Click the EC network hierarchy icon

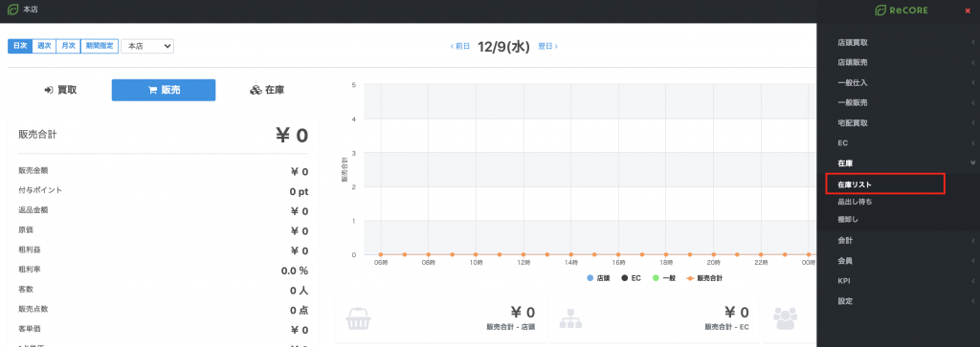click(x=569, y=317)
